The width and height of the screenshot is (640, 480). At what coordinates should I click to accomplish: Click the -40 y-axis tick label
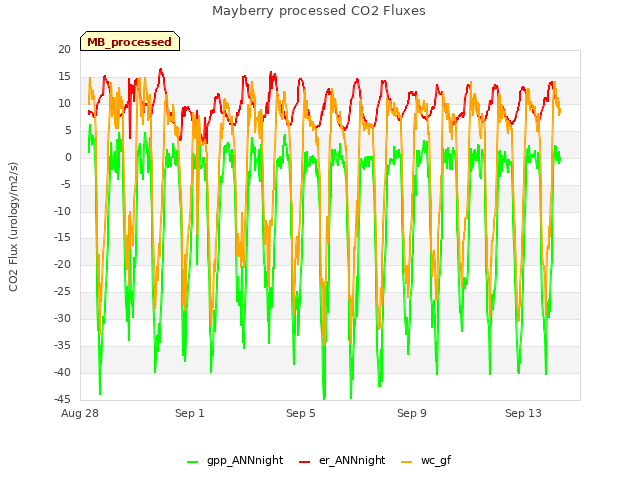(62, 372)
